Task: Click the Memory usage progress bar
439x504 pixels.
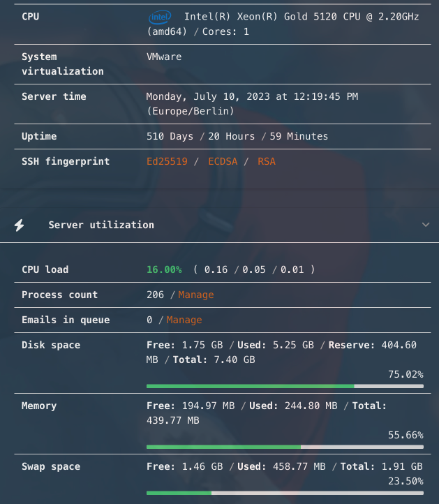Action: pyautogui.click(x=285, y=447)
